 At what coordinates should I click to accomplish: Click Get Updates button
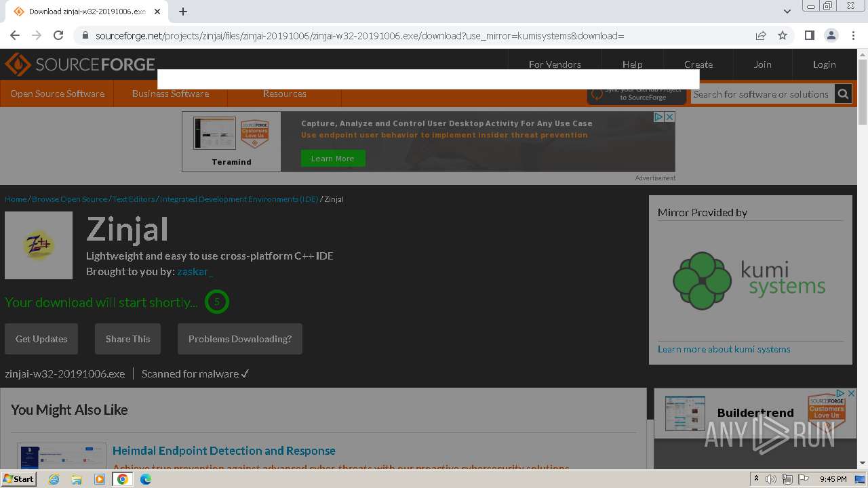41,339
